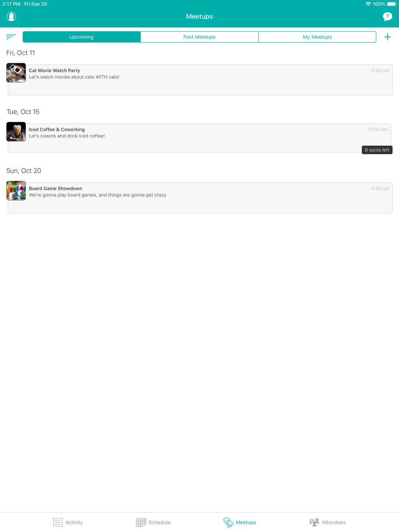Add a new meetup with plus icon
Screen dimensions: 399x532
[387, 37]
